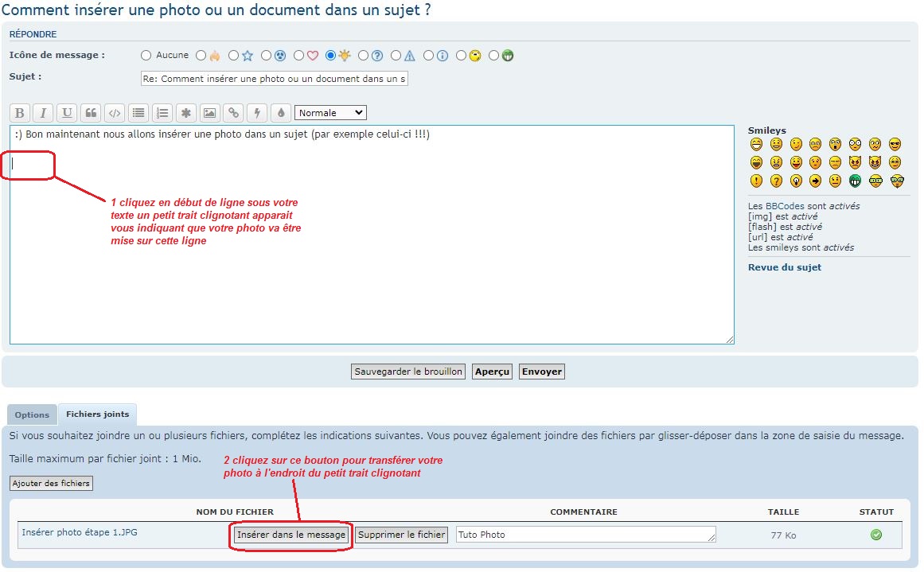Click the underline formatting button
This screenshot has width=924, height=572.
tap(67, 113)
